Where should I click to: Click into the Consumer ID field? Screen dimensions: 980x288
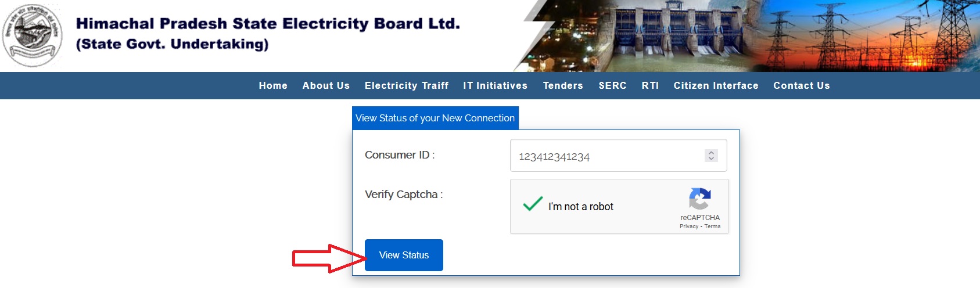pyautogui.click(x=604, y=156)
